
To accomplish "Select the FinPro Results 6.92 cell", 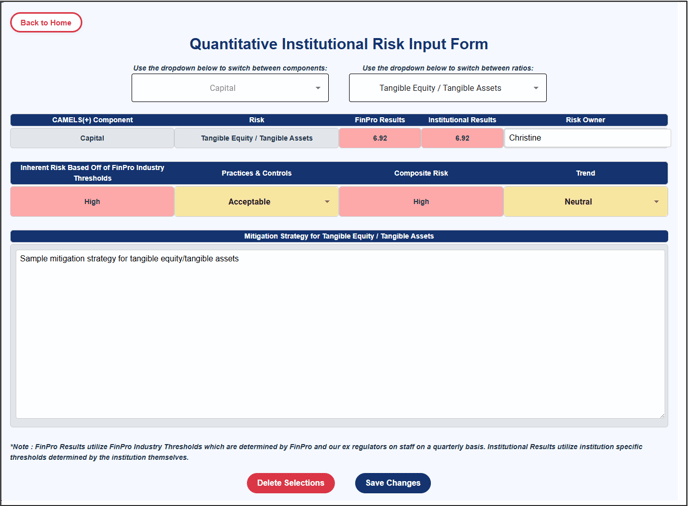I will [x=380, y=138].
